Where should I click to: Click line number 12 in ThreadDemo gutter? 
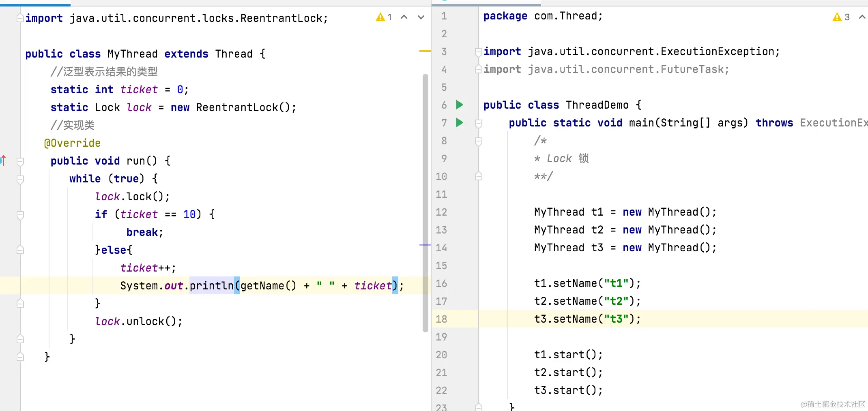pyautogui.click(x=441, y=212)
